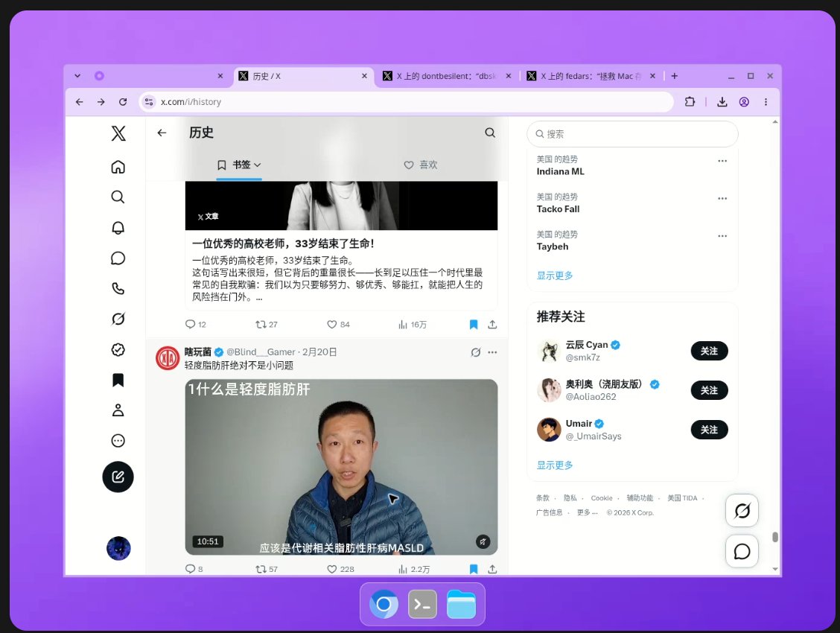840x633 pixels.
Task: Open options for Tacko Fall trend
Action: (722, 198)
